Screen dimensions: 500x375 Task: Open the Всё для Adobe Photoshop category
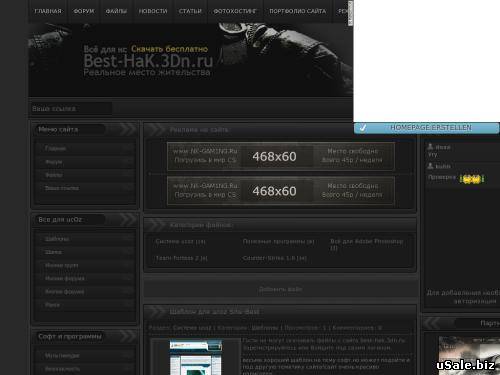(367, 244)
